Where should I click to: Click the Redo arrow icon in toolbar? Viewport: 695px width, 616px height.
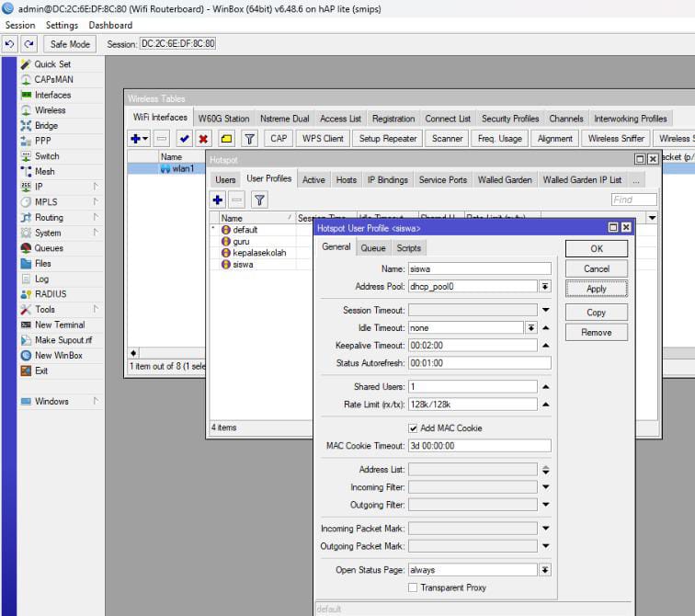pos(28,44)
